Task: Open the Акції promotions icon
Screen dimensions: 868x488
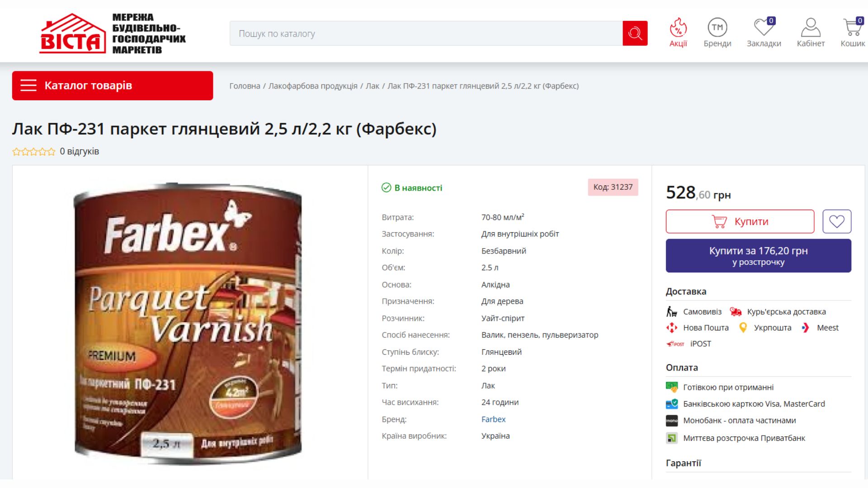Action: [x=678, y=33]
